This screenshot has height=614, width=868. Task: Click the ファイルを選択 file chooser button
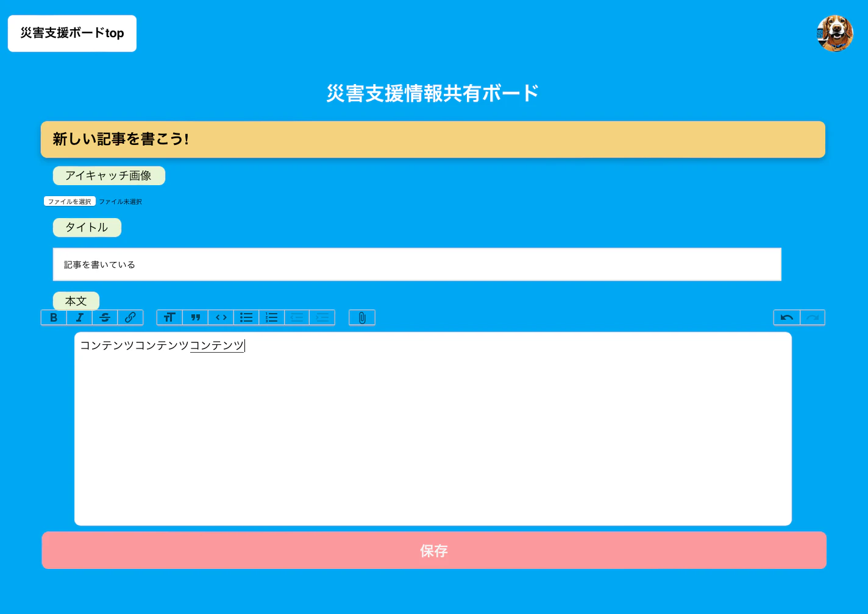[x=70, y=202]
